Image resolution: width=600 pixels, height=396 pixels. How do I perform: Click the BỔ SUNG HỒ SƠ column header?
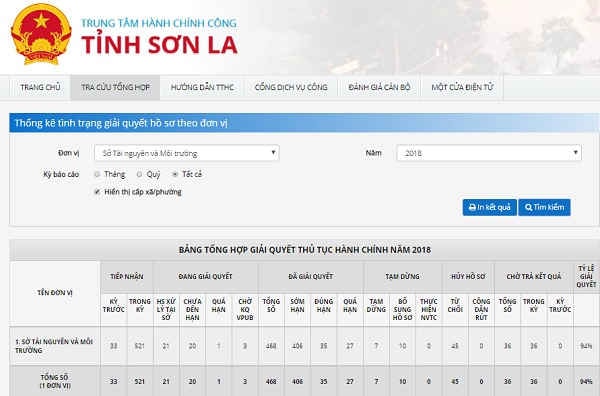402,309
